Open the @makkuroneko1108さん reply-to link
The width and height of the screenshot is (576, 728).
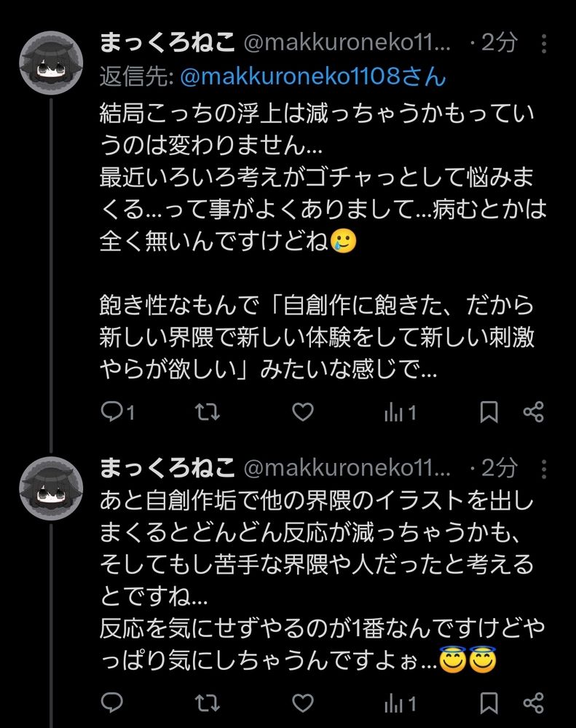(313, 76)
